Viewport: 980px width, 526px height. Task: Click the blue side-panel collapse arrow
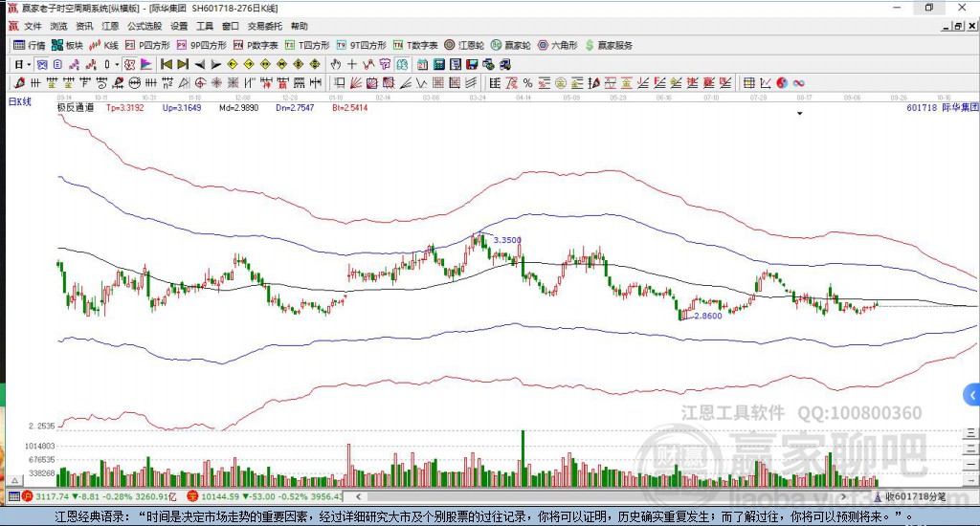[x=972, y=395]
